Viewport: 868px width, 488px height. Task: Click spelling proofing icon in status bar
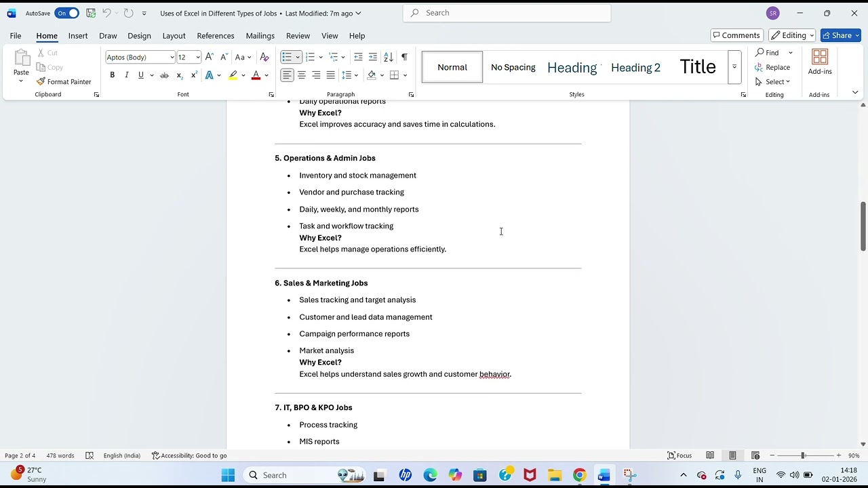90,455
